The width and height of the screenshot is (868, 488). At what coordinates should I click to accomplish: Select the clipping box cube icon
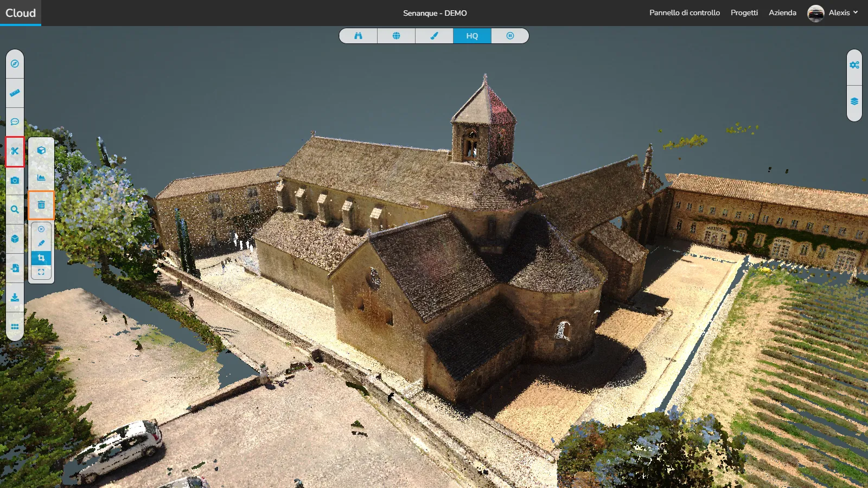coord(41,151)
